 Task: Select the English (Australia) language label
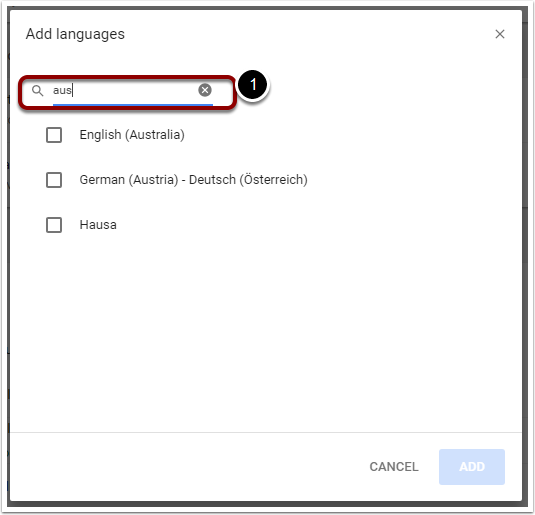[132, 135]
